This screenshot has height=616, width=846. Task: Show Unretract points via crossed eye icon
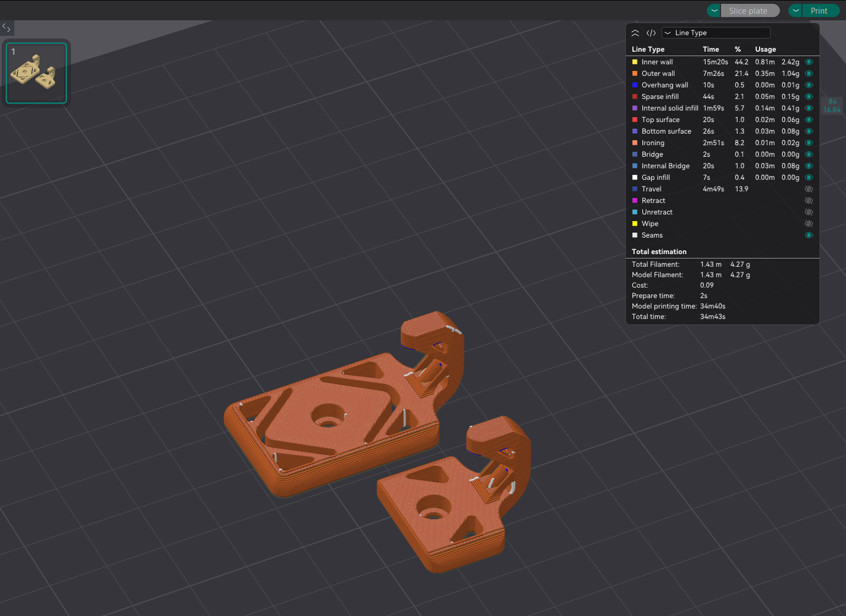coord(809,212)
